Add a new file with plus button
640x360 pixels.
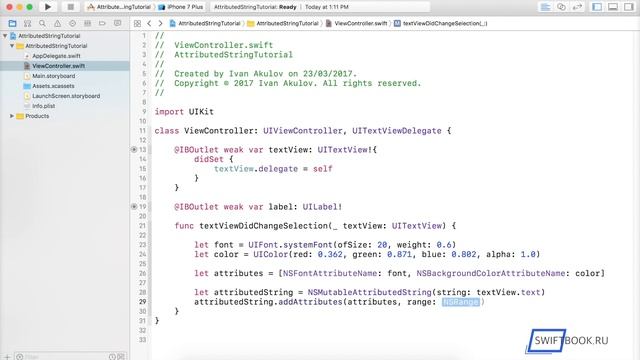[7, 357]
